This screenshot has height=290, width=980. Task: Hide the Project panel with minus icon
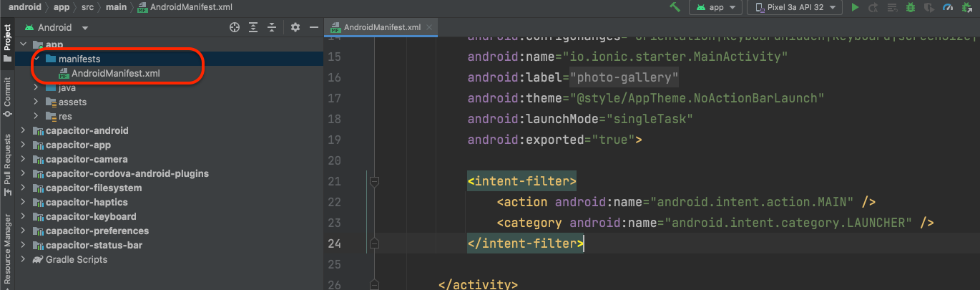[x=313, y=27]
